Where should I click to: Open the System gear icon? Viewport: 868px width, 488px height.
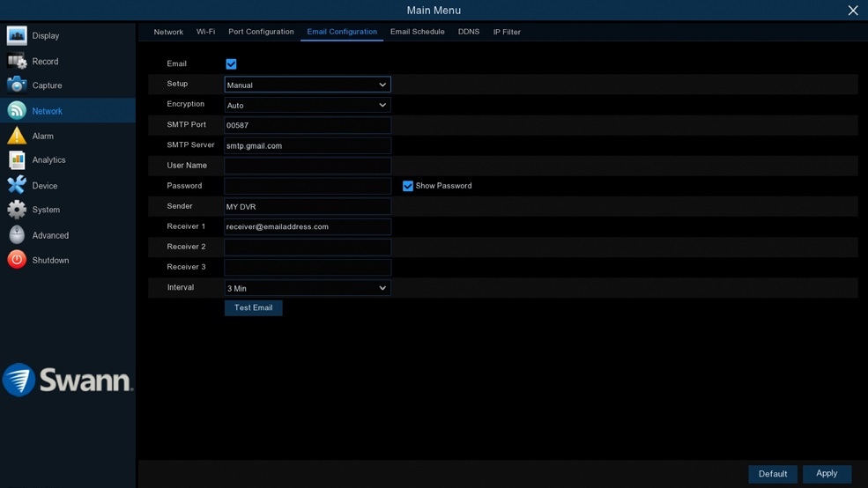17,210
